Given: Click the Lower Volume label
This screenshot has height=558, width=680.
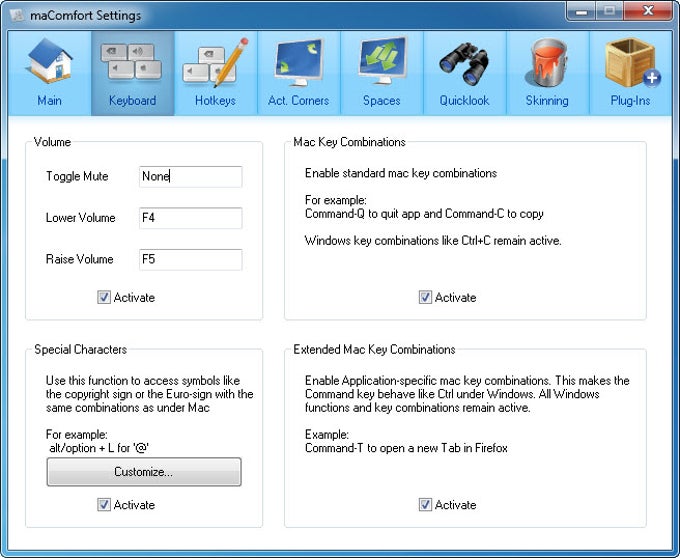Looking at the screenshot, I should pyautogui.click(x=81, y=218).
